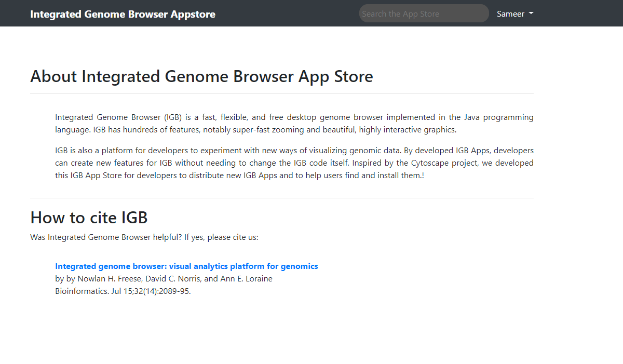Open the visual analytics platform citation link

(186, 266)
